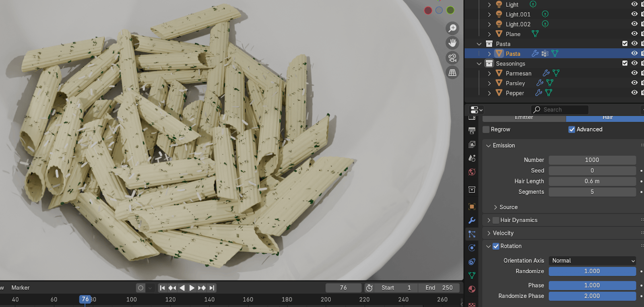Switch perspective/orthographic with the grid gizmo

452,73
